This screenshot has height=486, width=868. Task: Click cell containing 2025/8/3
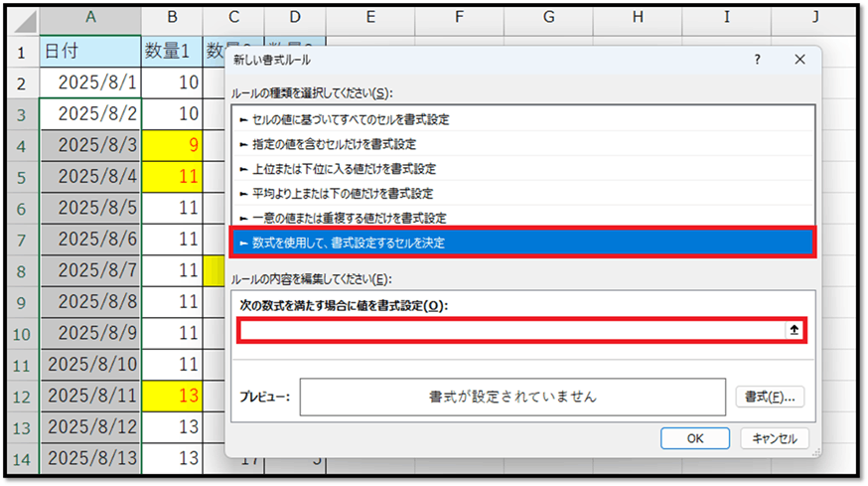(90, 145)
